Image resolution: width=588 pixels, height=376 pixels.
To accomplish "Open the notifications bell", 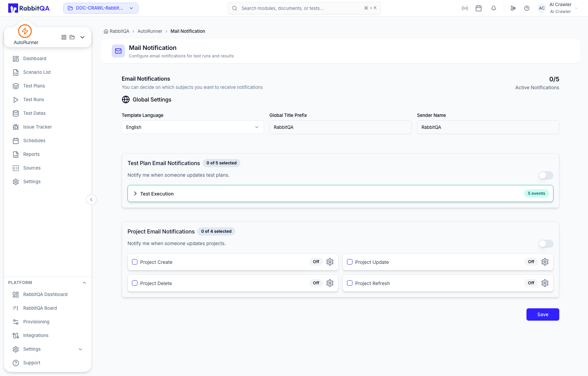I will [494, 8].
